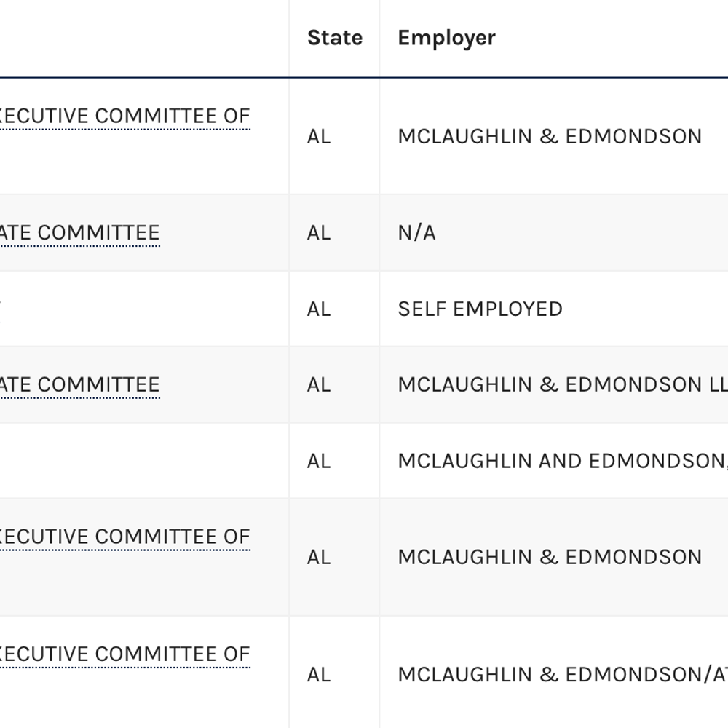This screenshot has height=728, width=728.
Task: Open the topmost EXECUTIVE COMMITTEE OF link
Action: click(x=125, y=116)
